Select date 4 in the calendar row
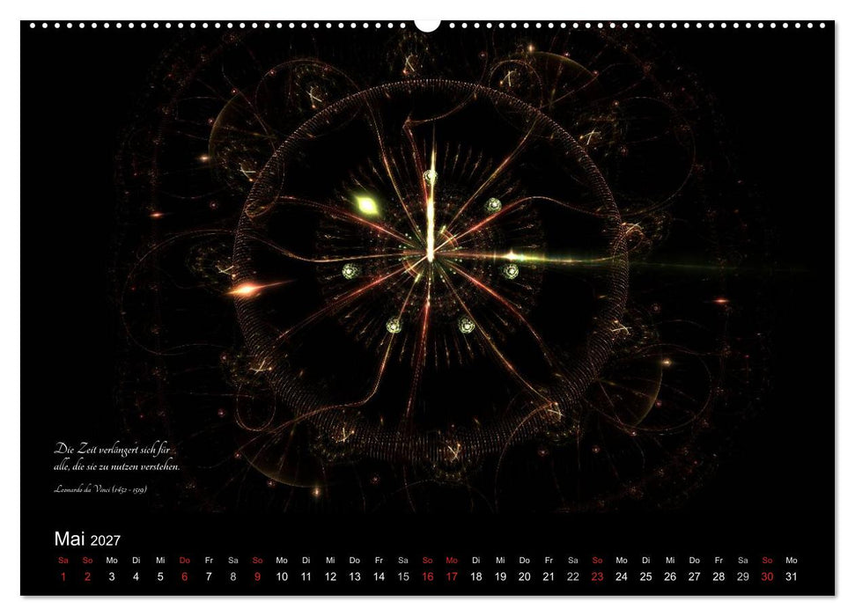The height and width of the screenshot is (616, 855). [x=136, y=576]
